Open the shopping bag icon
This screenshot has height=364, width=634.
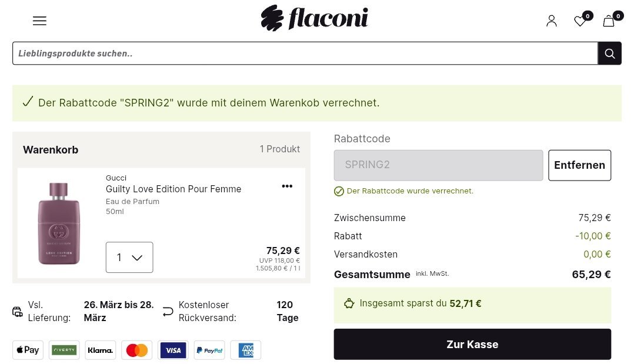(x=609, y=21)
